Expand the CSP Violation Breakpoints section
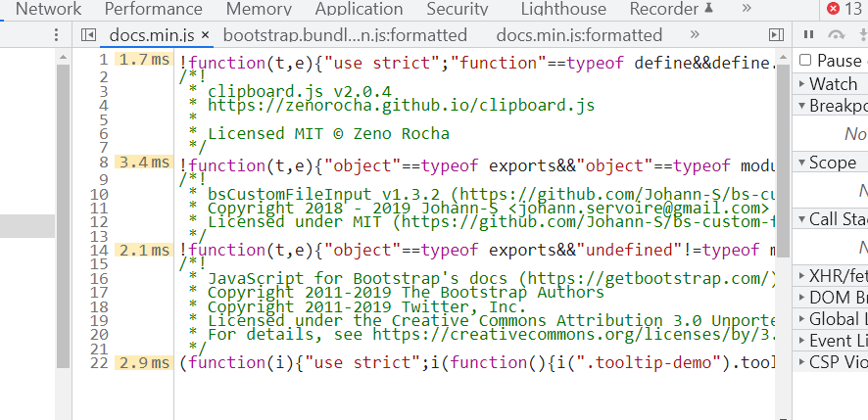The width and height of the screenshot is (868, 420). [831, 362]
